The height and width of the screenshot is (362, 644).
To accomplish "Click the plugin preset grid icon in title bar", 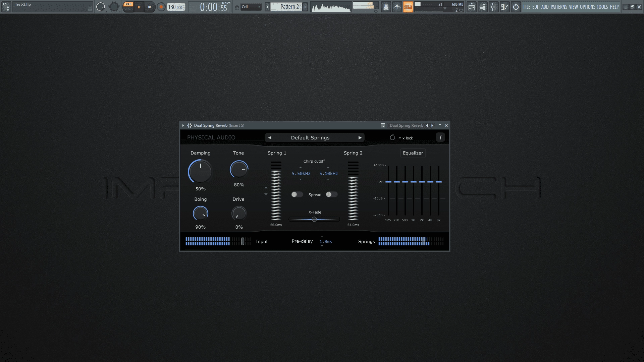I will pyautogui.click(x=383, y=125).
